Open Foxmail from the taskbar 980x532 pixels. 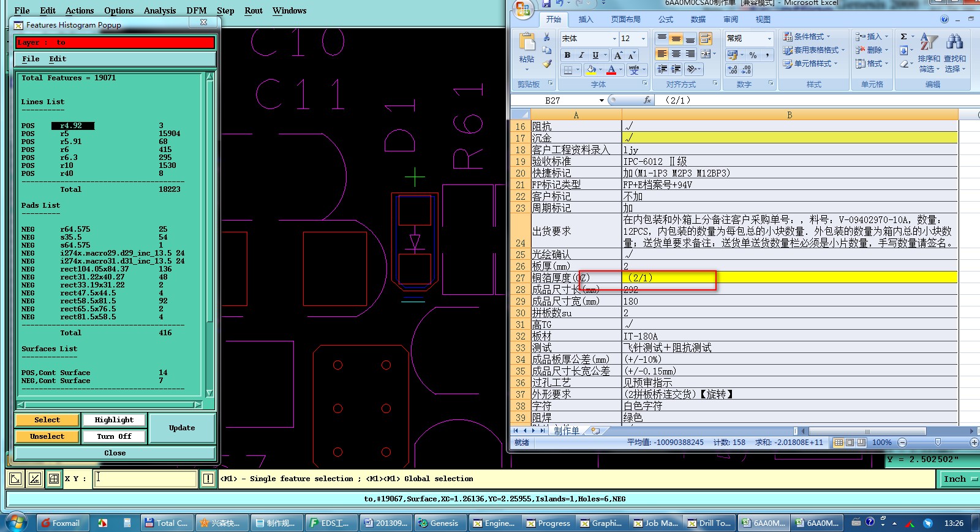tap(62, 523)
